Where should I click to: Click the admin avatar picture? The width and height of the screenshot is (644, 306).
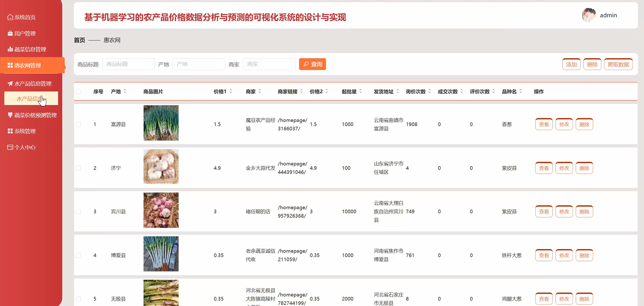589,15
